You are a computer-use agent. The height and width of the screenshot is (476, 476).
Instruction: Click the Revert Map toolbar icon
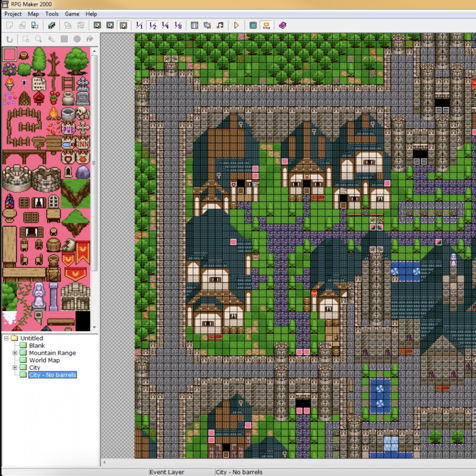[x=81, y=26]
